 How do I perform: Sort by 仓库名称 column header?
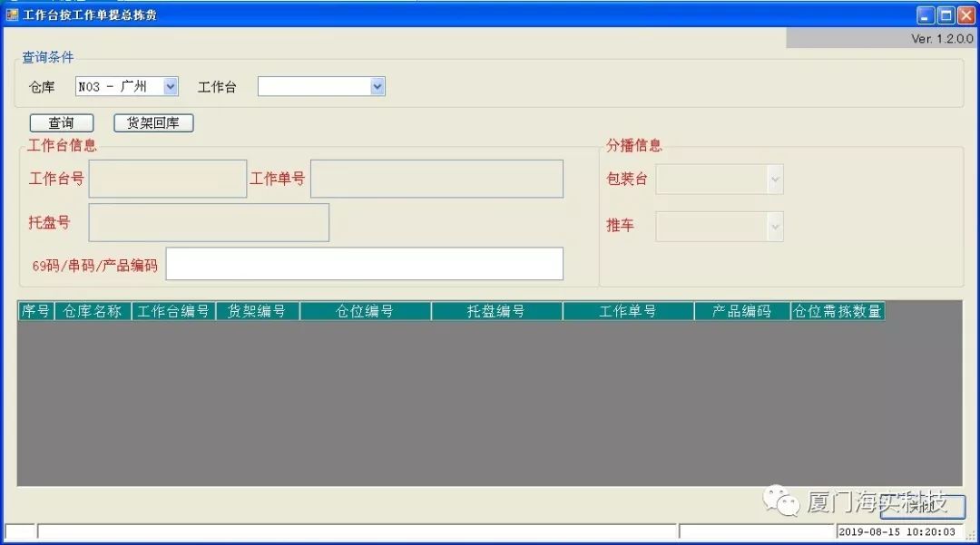pos(93,311)
